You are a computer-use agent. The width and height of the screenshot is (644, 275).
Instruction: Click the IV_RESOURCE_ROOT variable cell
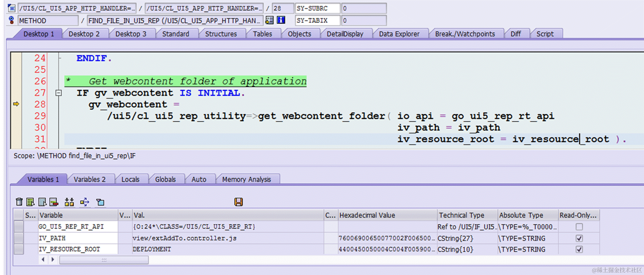[x=78, y=249]
